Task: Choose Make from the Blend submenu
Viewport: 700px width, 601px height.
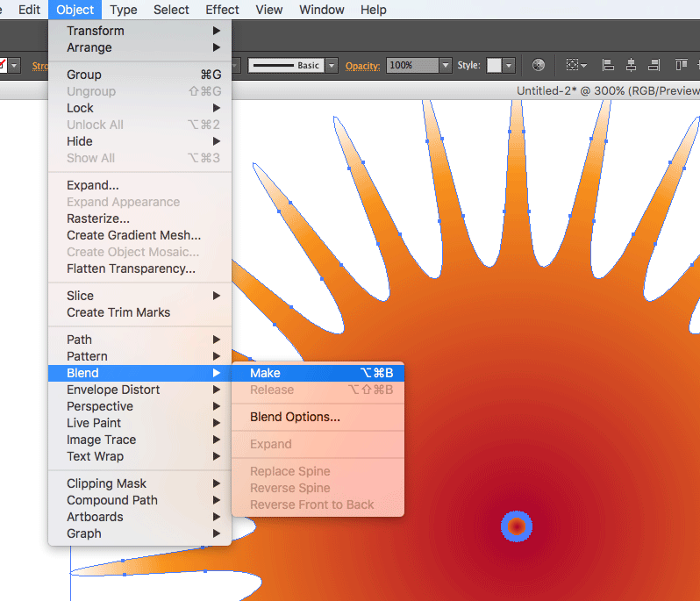Action: tap(265, 373)
